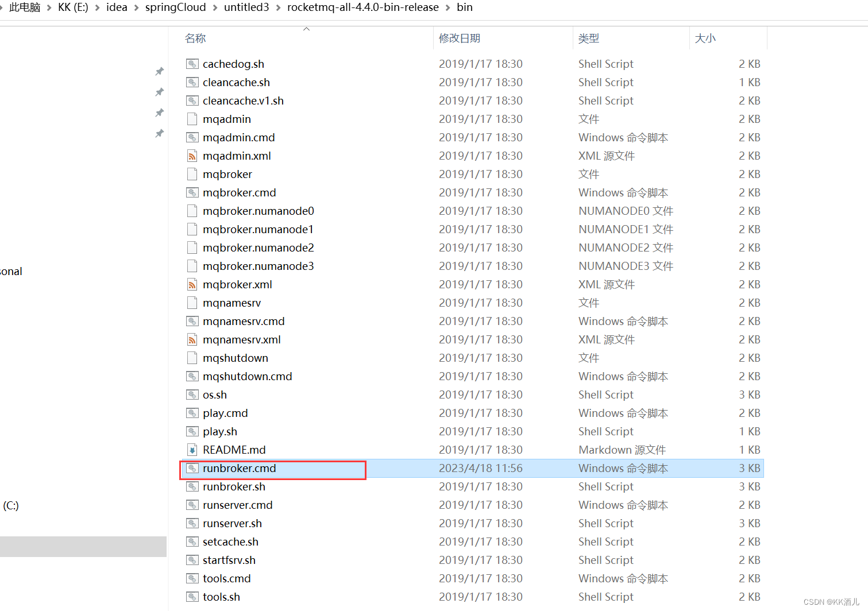Click the highlighted runbroker.cmd file icon
The width and height of the screenshot is (868, 611).
click(192, 468)
